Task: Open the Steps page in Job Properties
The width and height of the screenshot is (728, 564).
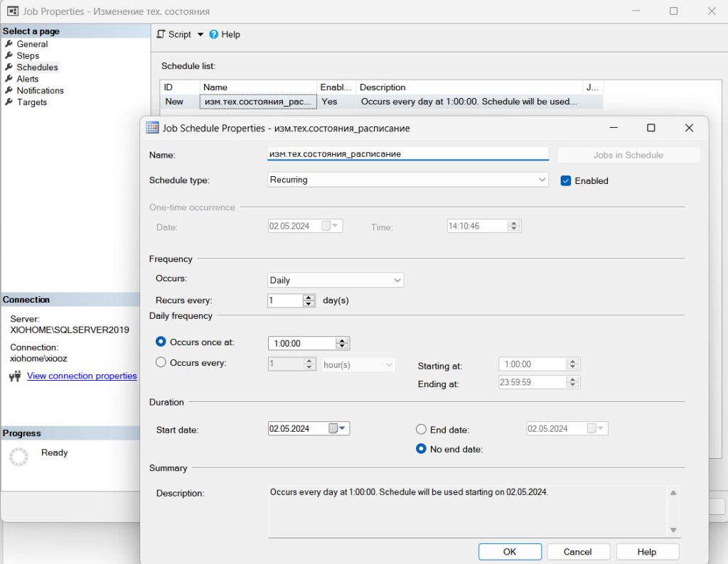Action: coord(28,55)
